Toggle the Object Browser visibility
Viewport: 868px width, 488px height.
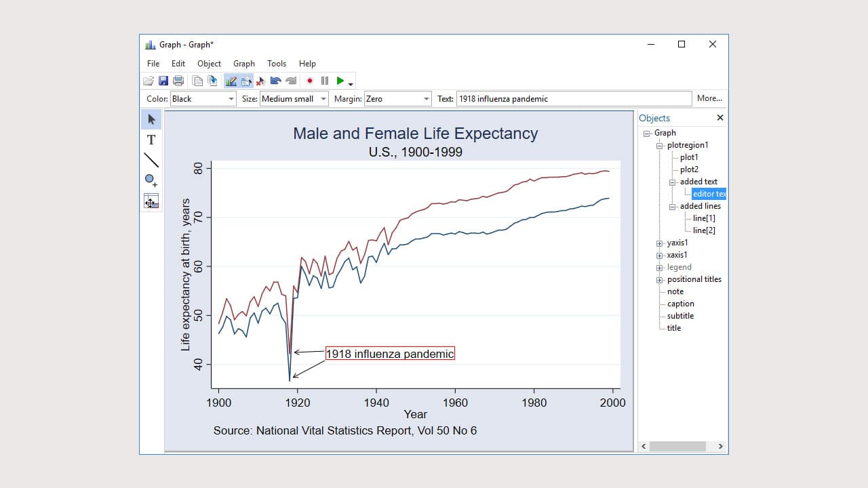[245, 80]
